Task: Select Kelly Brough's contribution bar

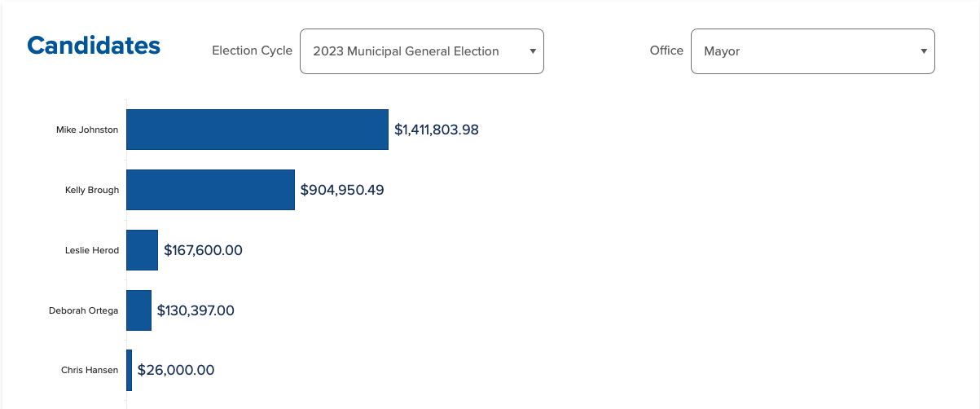Action: [210, 190]
